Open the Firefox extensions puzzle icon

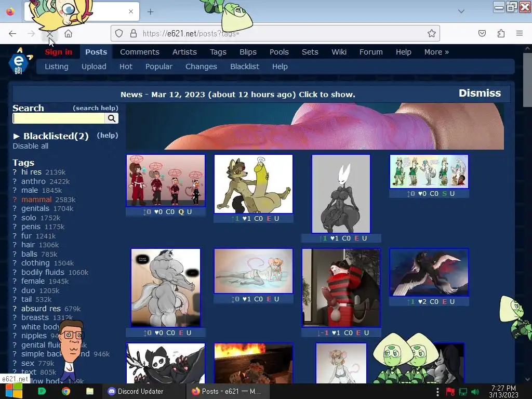click(x=501, y=33)
